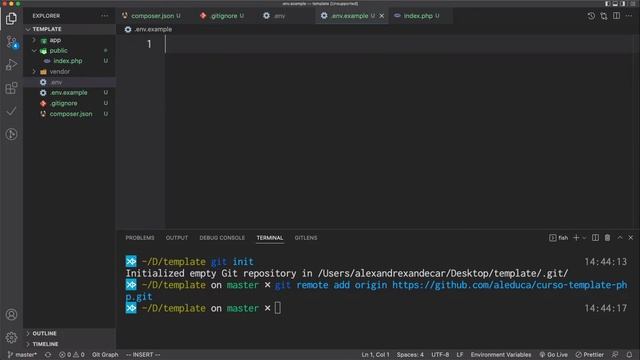Expand the app folder
640x360 pixels.
69,40
